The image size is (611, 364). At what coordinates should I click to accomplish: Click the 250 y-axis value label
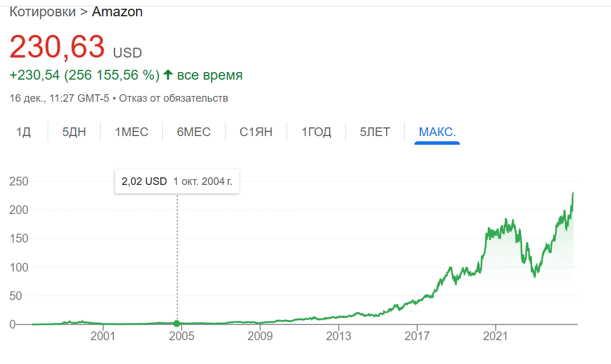[19, 181]
